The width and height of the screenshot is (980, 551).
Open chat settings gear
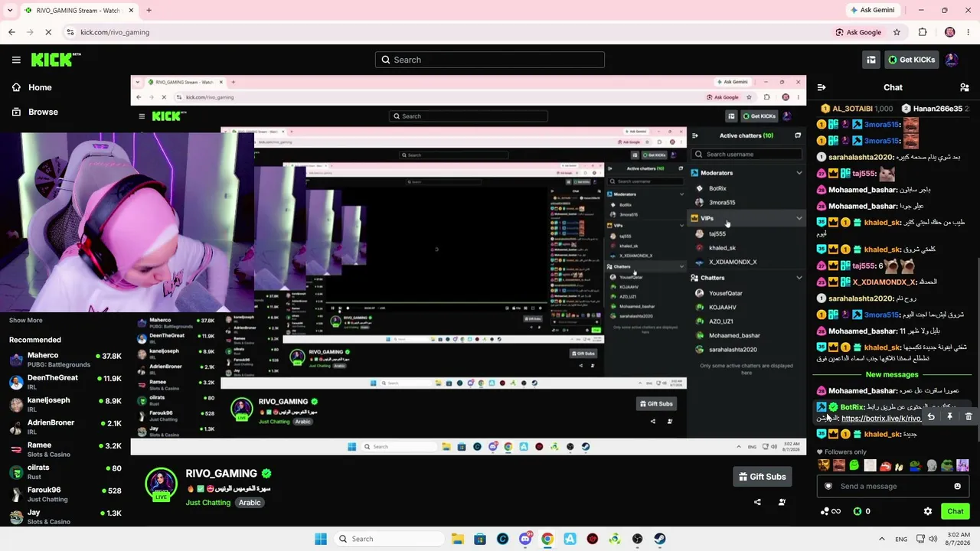pyautogui.click(x=928, y=511)
